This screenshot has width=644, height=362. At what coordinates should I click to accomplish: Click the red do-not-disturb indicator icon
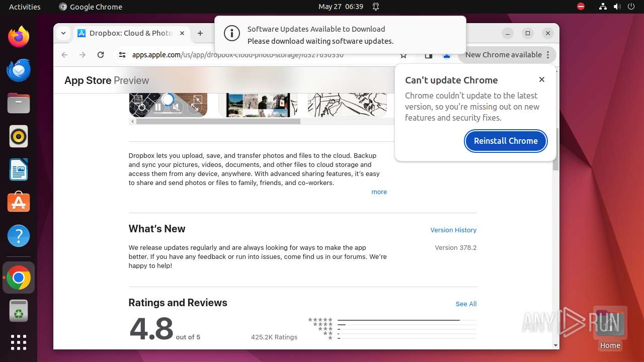[581, 7]
